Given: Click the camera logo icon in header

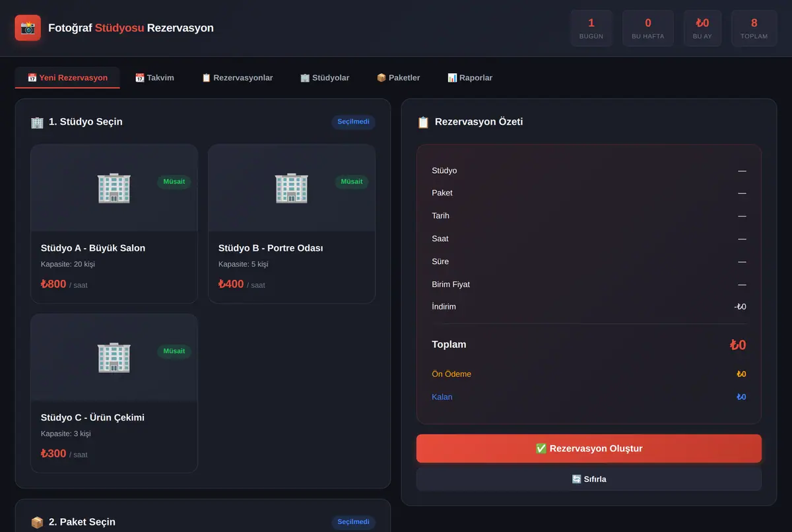Looking at the screenshot, I should pyautogui.click(x=28, y=28).
